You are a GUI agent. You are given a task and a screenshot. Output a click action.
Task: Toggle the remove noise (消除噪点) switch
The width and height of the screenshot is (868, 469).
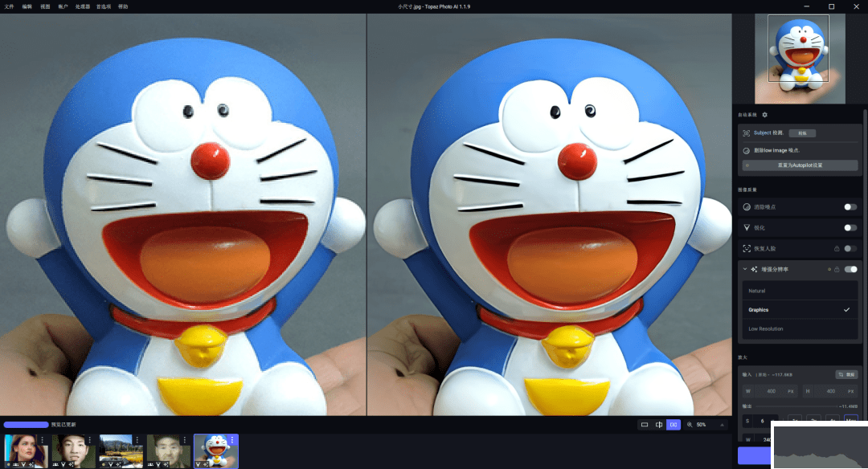[x=850, y=207]
